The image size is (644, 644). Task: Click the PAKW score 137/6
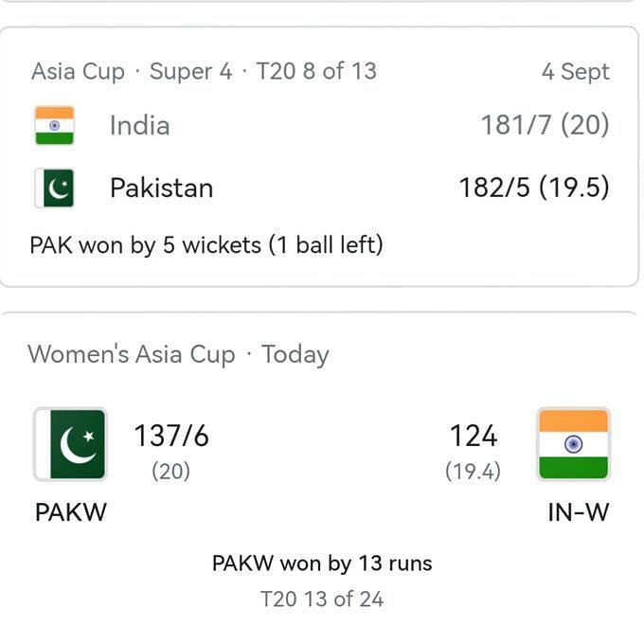click(x=171, y=436)
